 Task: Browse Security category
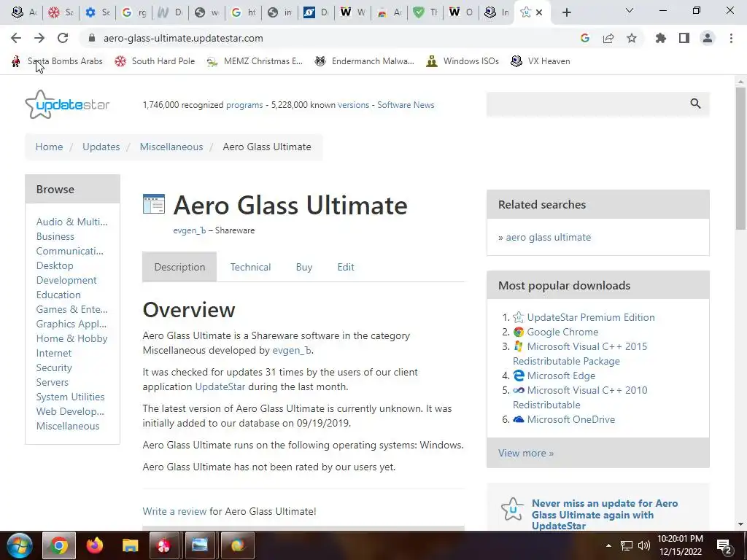click(x=54, y=367)
